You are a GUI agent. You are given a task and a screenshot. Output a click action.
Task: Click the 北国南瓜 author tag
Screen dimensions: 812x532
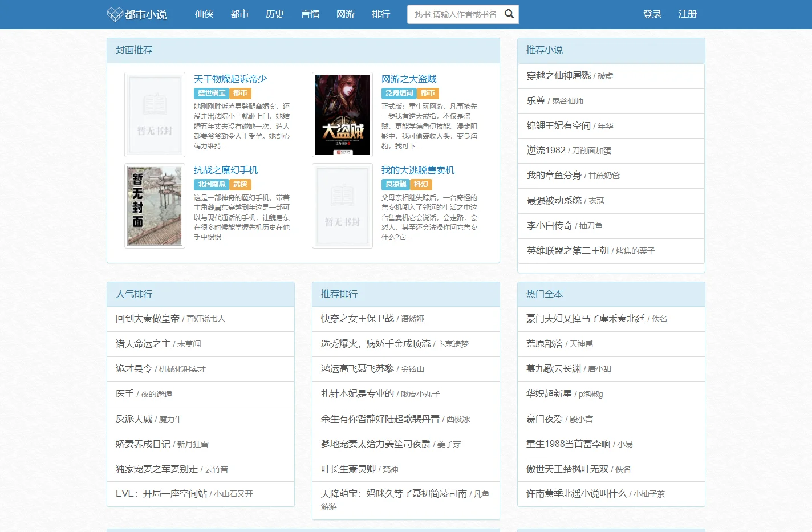coord(212,184)
